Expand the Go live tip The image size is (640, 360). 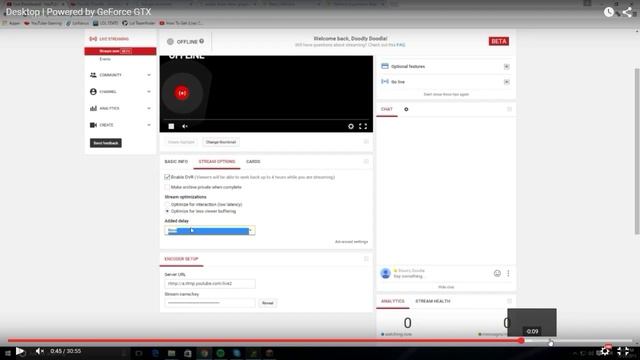[x=507, y=82]
